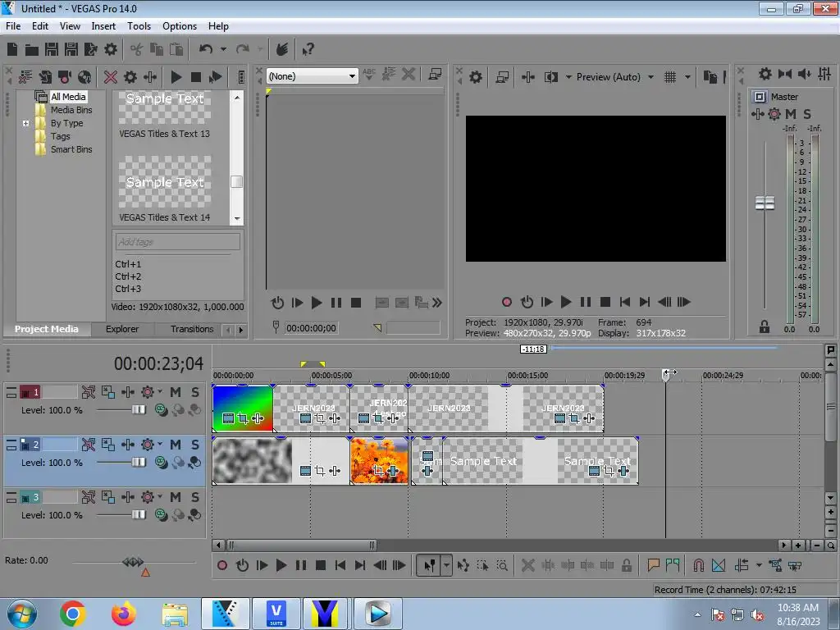
Task: Click generated media icon on gradient clip
Action: click(228, 418)
